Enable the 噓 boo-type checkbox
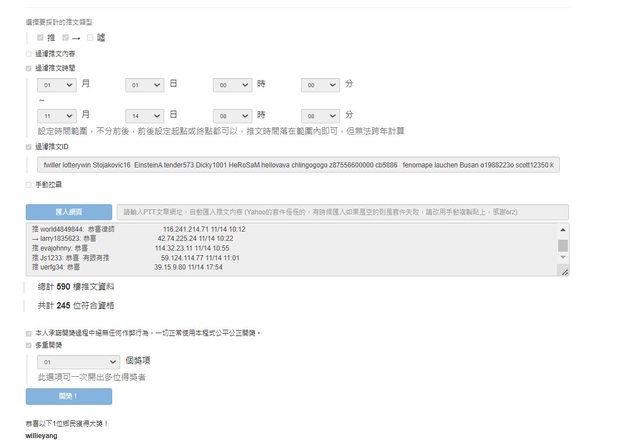 [x=91, y=37]
